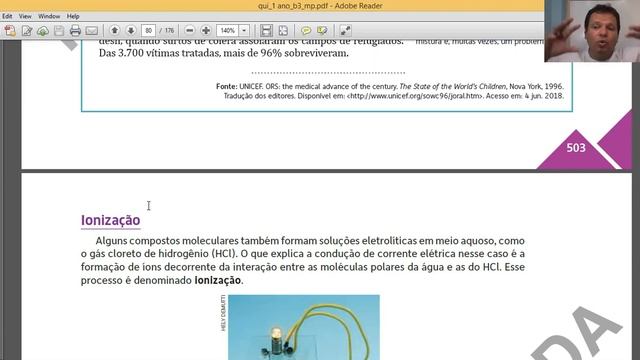Click the page number field showing 80
The image size is (640, 360).
pyautogui.click(x=149, y=31)
